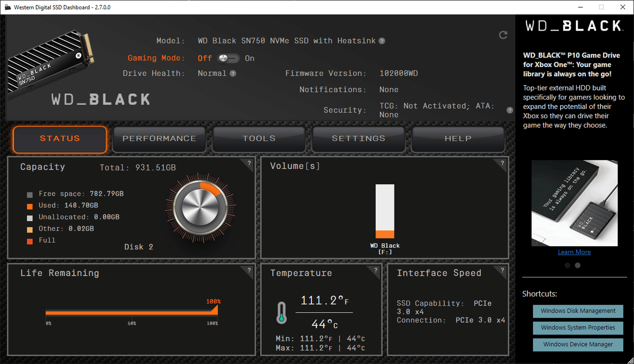Click the Disk 2 label
634x364 pixels.
point(139,247)
